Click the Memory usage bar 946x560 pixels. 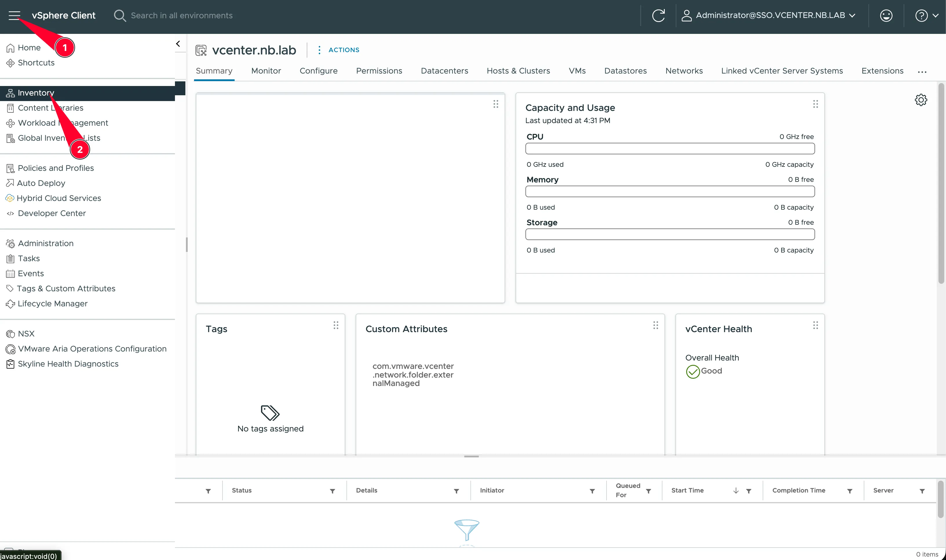point(670,191)
